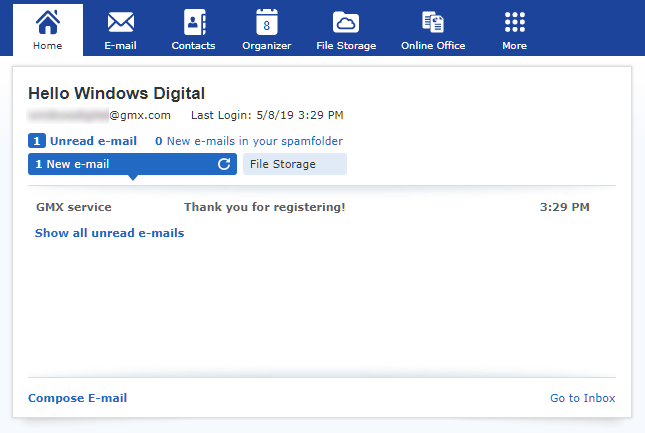Viewport: 645px width, 433px height.
Task: Open the Thank you for registering! message
Action: coord(264,207)
